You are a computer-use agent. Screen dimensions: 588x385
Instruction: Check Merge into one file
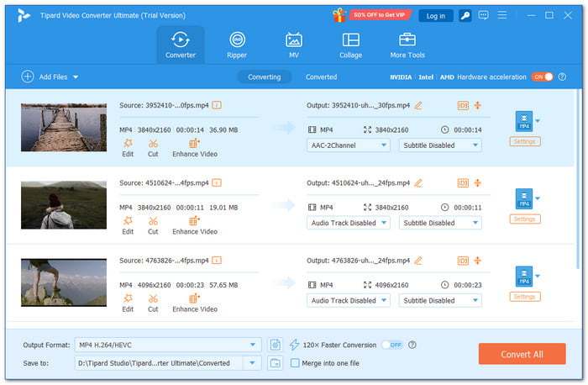click(x=295, y=363)
